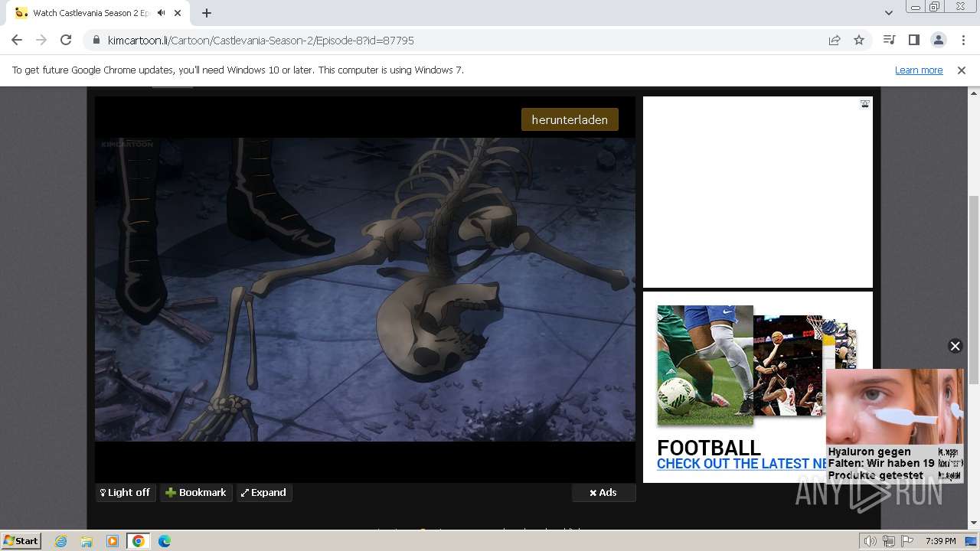Close the Castlevania tab

coord(178,13)
